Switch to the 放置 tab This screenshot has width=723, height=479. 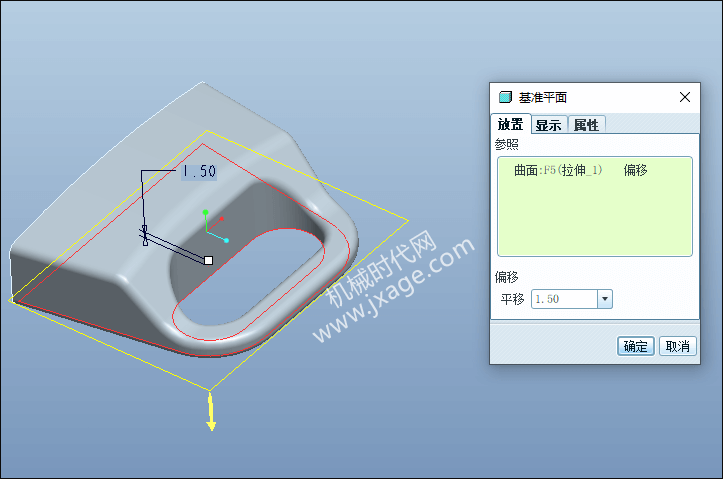click(x=510, y=124)
